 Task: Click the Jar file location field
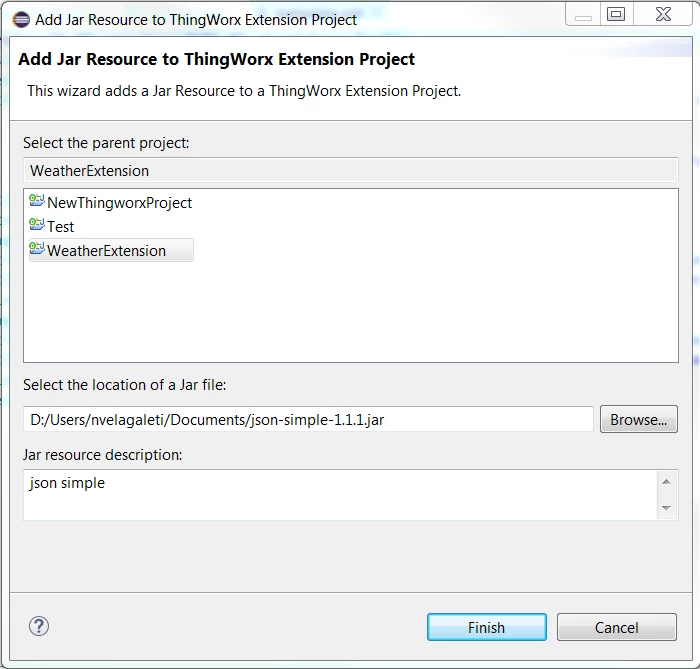(308, 420)
